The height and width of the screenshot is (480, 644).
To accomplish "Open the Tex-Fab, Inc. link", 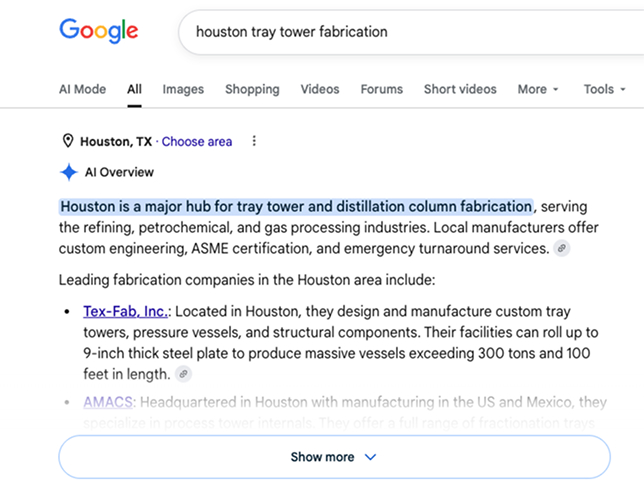I will pos(126,312).
